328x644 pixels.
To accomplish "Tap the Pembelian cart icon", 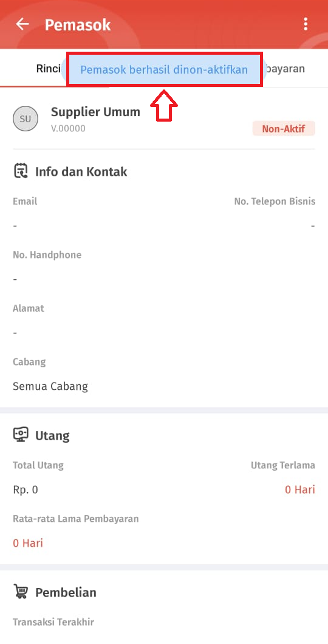I will click(x=21, y=592).
